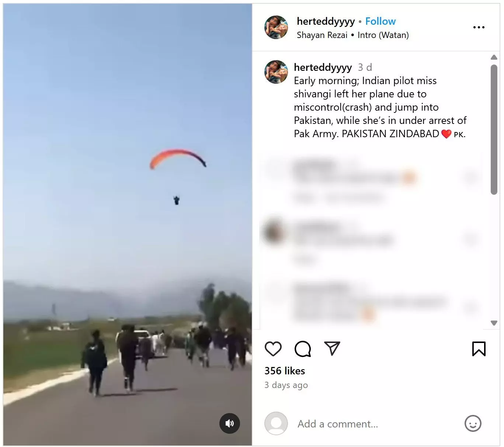The image size is (504, 447).
Task: Share post using paper plane icon
Action: (332, 349)
